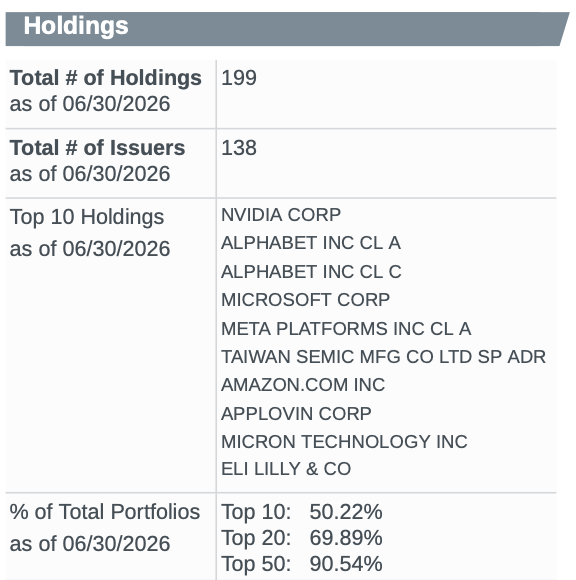The width and height of the screenshot is (576, 580).
Task: Select the MICROSOFT CORP holding
Action: (x=305, y=300)
